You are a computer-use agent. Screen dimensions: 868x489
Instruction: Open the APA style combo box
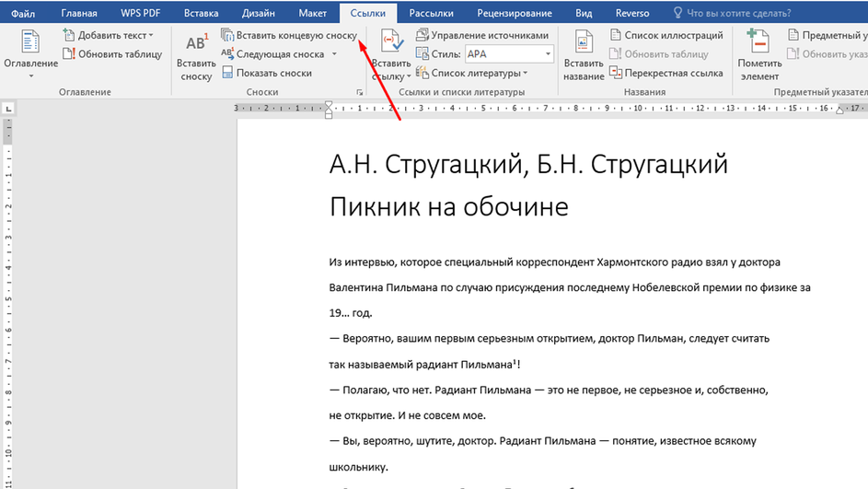509,53
